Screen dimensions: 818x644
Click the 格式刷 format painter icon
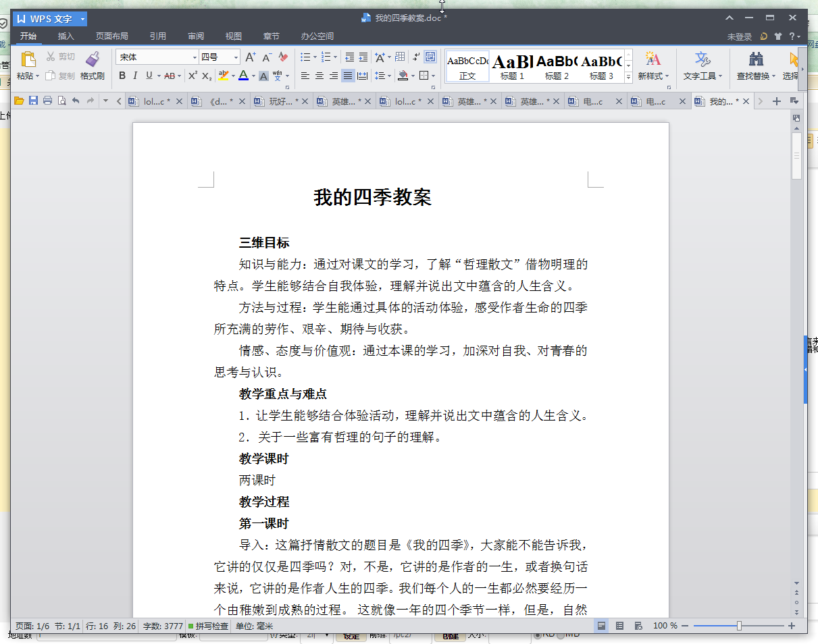click(93, 59)
